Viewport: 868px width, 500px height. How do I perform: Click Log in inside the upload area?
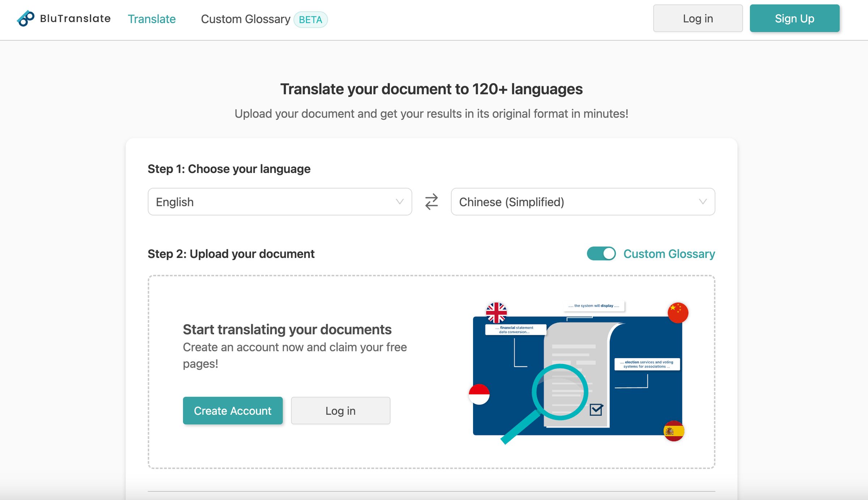340,410
